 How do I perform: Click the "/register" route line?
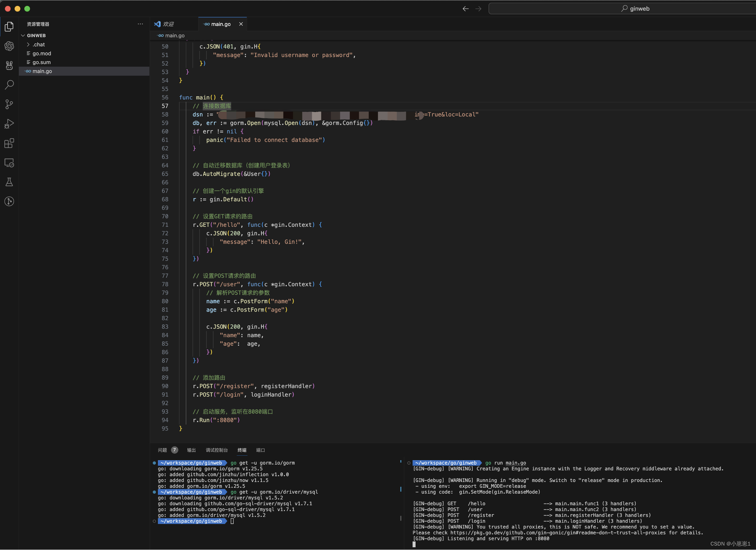coord(254,386)
